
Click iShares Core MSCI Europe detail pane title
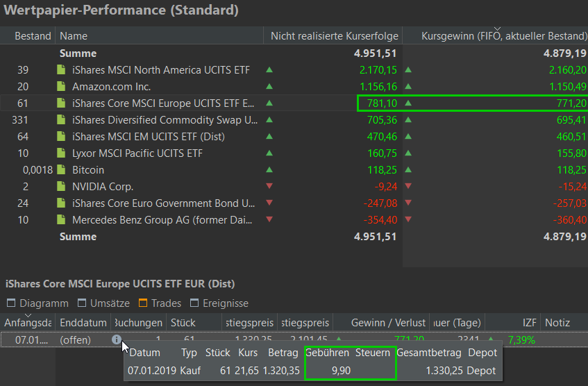(x=120, y=283)
